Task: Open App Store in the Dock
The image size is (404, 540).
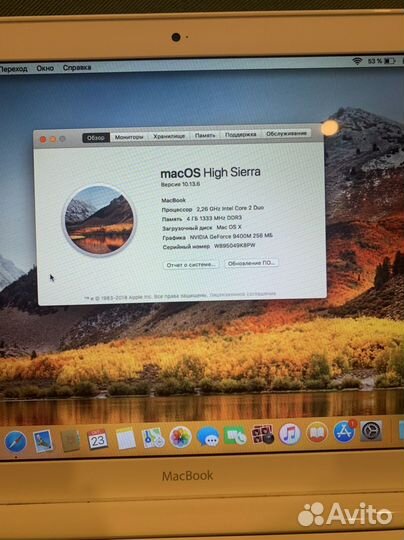Action: pyautogui.click(x=344, y=432)
